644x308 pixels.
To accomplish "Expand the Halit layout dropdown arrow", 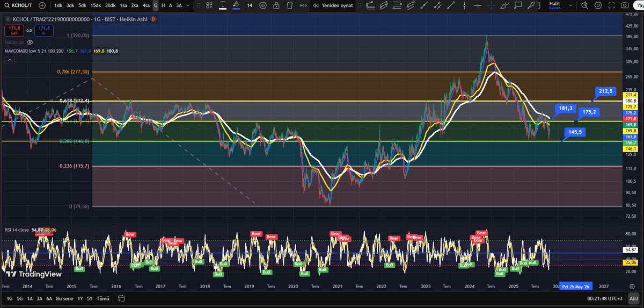I will [x=570, y=5].
